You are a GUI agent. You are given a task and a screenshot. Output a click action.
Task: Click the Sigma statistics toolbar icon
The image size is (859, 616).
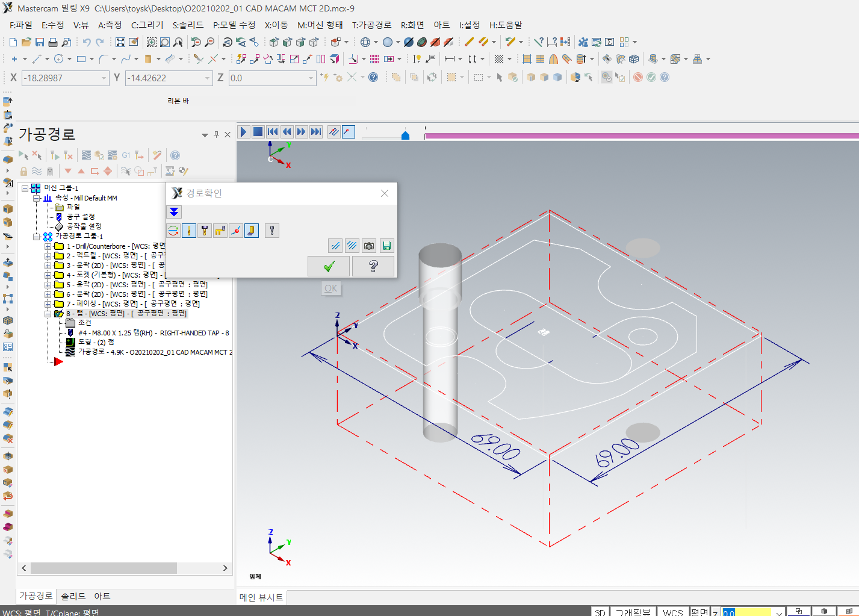(x=610, y=42)
